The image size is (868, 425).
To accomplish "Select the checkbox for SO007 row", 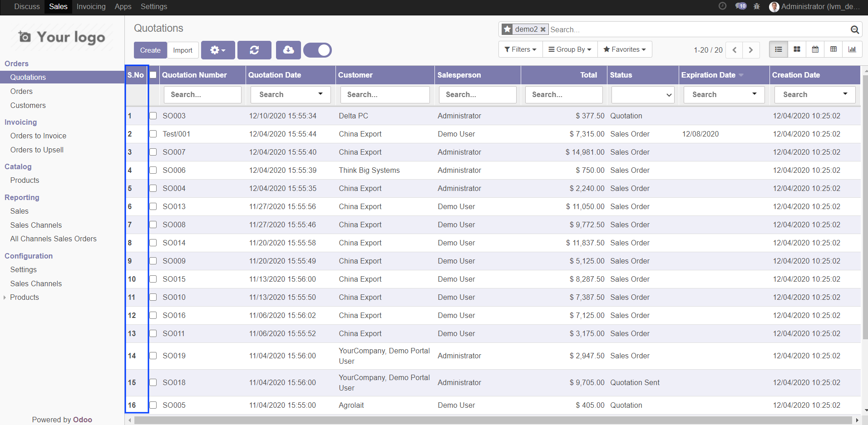I will (153, 152).
